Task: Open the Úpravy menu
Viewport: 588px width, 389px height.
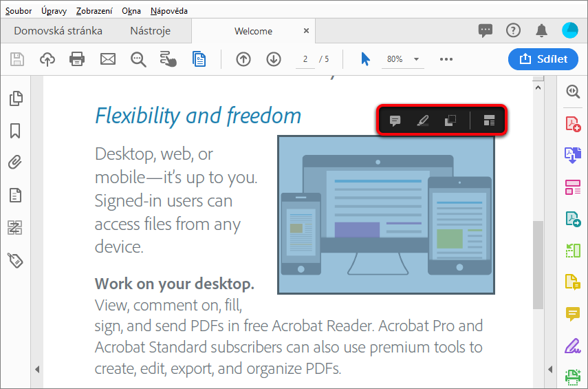Action: click(54, 11)
